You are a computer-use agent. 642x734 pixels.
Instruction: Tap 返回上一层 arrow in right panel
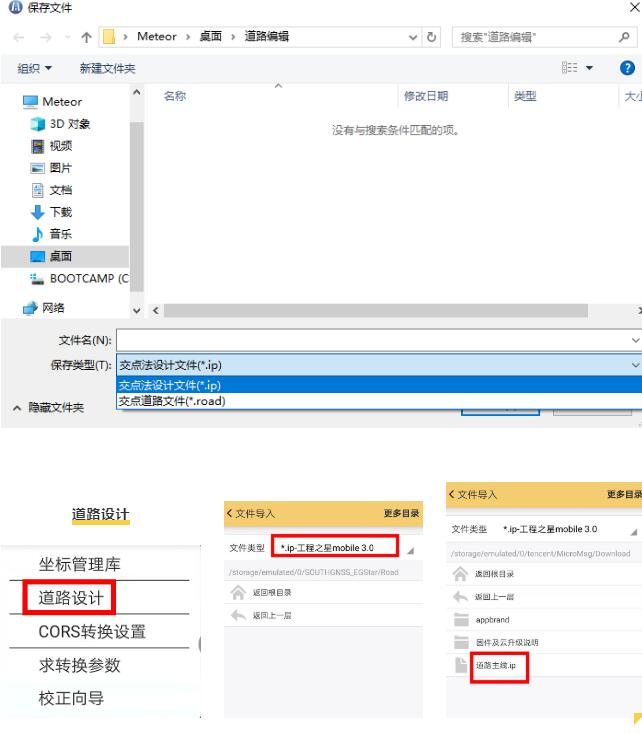[x=461, y=596]
